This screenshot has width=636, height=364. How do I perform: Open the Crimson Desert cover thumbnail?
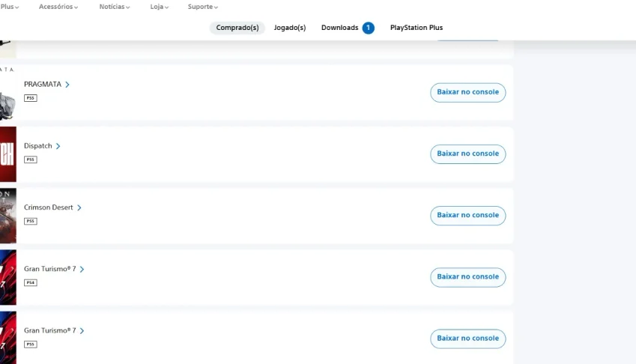[8, 216]
